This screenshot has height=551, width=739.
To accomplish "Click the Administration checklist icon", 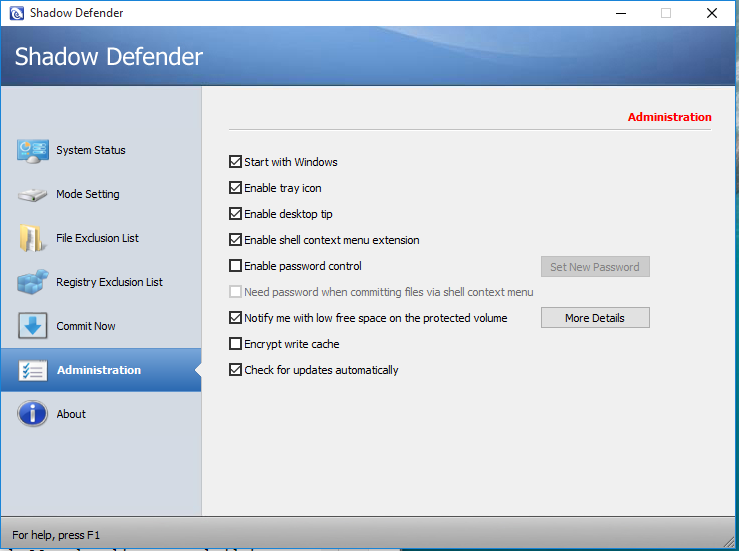I will point(33,370).
